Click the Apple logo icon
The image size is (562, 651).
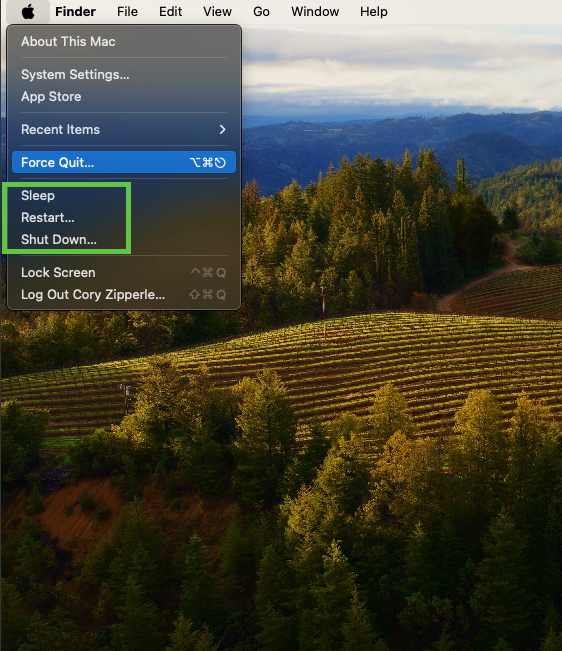coord(28,12)
